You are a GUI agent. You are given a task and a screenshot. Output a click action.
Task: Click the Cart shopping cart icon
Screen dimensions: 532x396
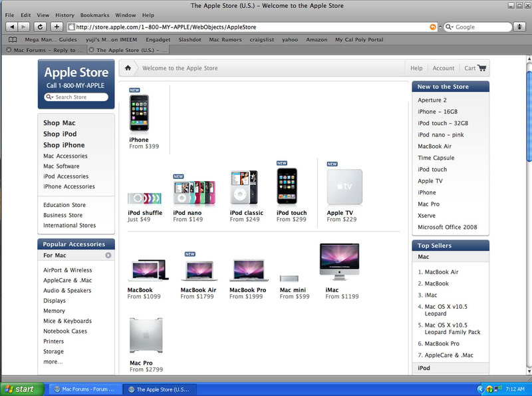pyautogui.click(x=481, y=68)
